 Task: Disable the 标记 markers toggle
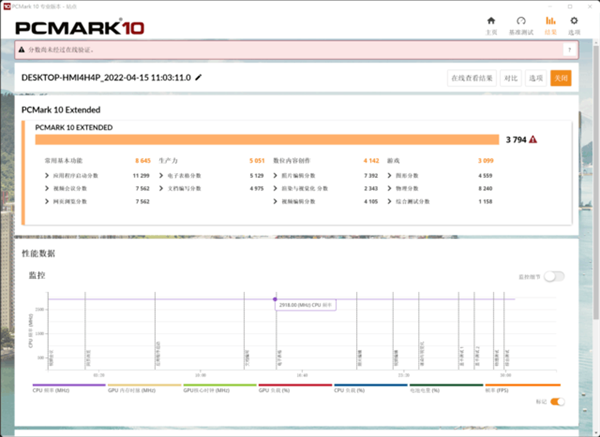(557, 402)
